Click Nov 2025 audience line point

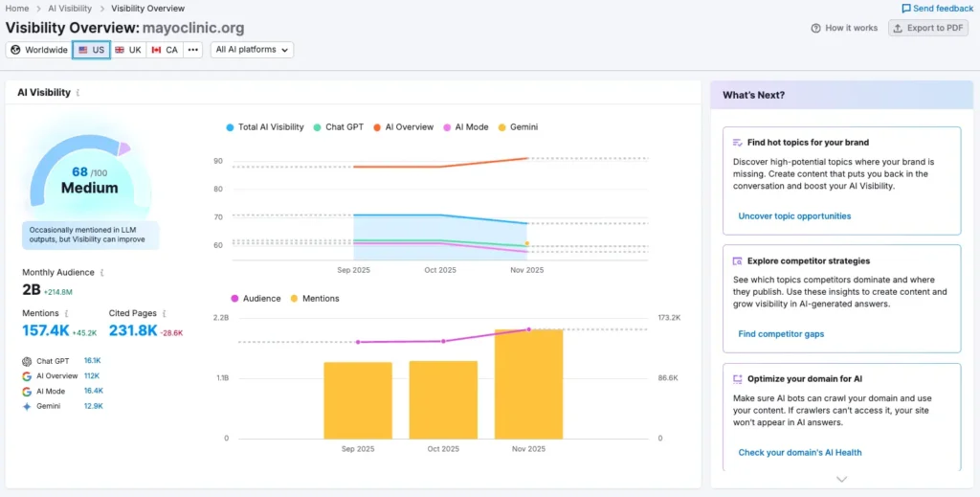point(528,328)
